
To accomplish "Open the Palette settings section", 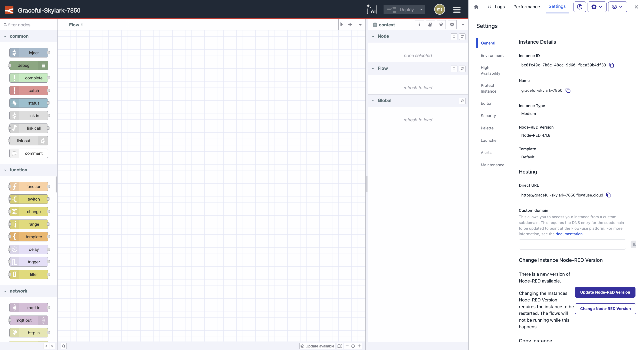I will coord(487,128).
